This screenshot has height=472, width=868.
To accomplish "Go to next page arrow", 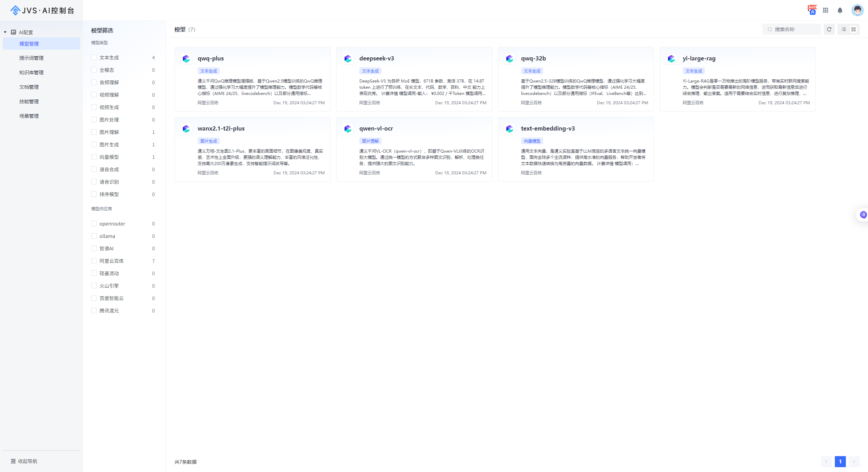I will 854,462.
